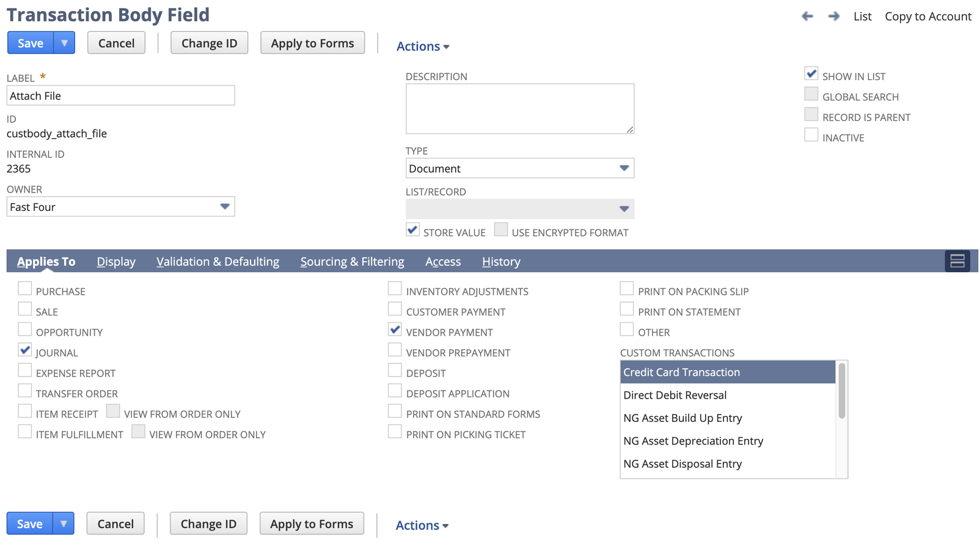Enable the Opportunity checkbox
This screenshot has width=980, height=560.
(x=25, y=330)
